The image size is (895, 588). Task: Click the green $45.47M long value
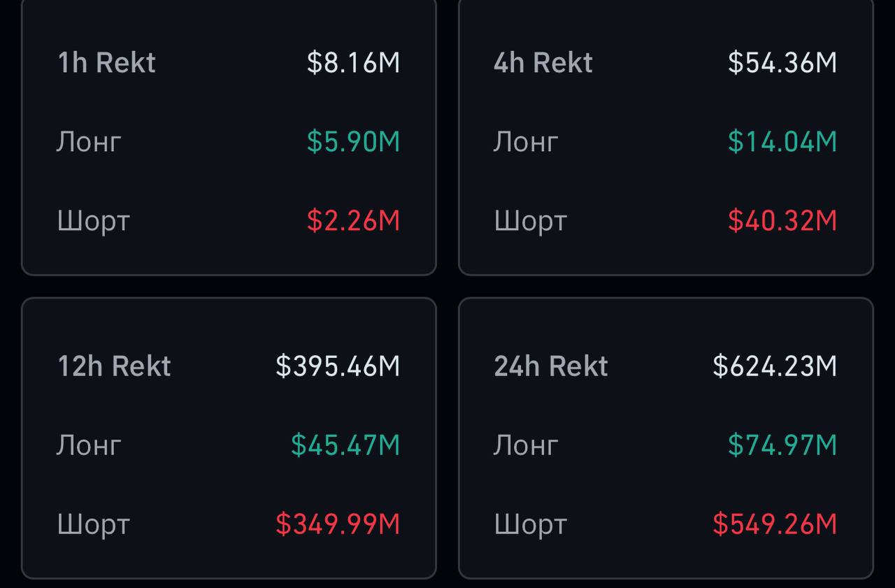(345, 445)
